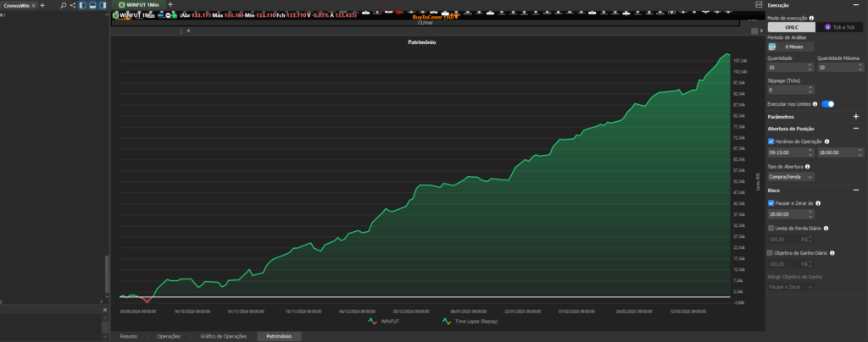868x342 pixels.
Task: Show info for Executar nos Limites
Action: (x=815, y=104)
